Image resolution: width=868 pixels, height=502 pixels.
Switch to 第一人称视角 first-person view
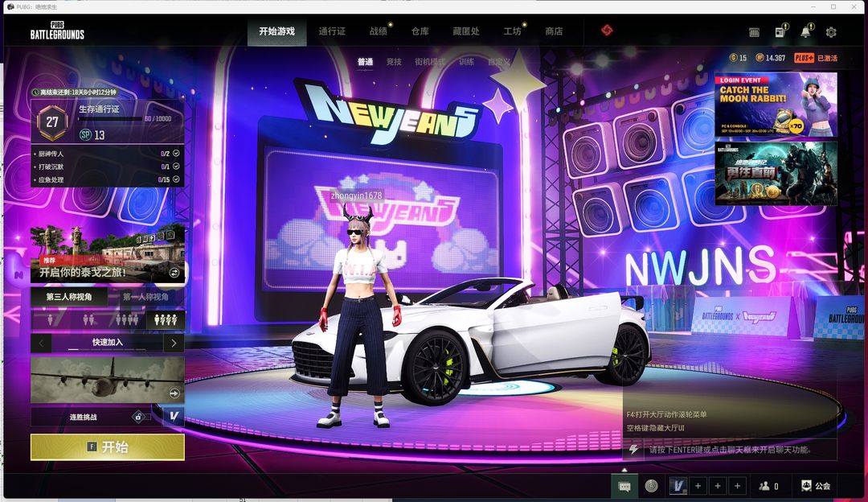pos(145,297)
